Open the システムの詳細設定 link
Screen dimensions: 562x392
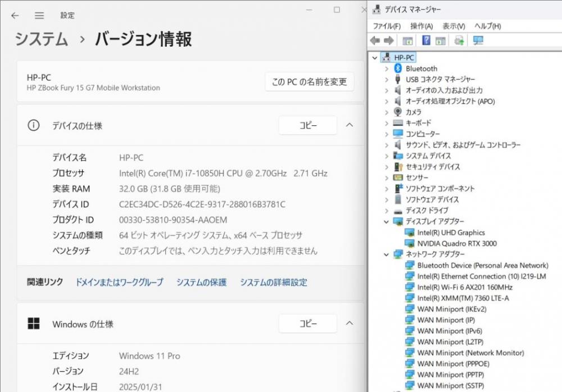click(274, 282)
